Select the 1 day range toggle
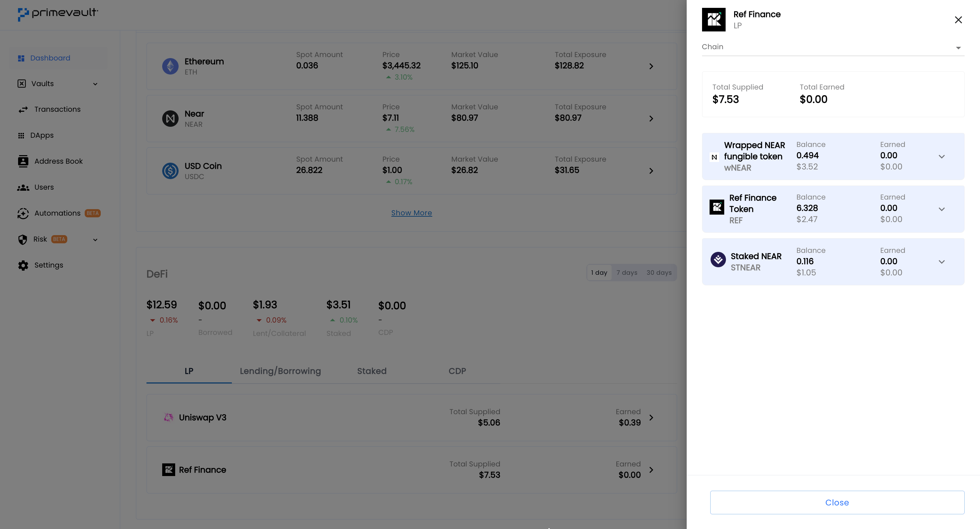Screen dimensions: 980x529 click(599, 273)
